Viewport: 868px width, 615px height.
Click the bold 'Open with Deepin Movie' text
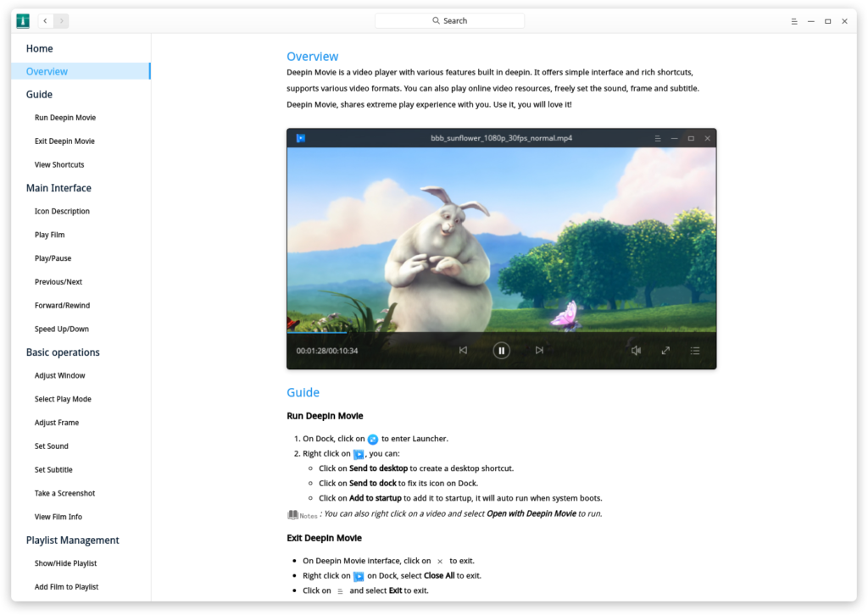pyautogui.click(x=531, y=514)
